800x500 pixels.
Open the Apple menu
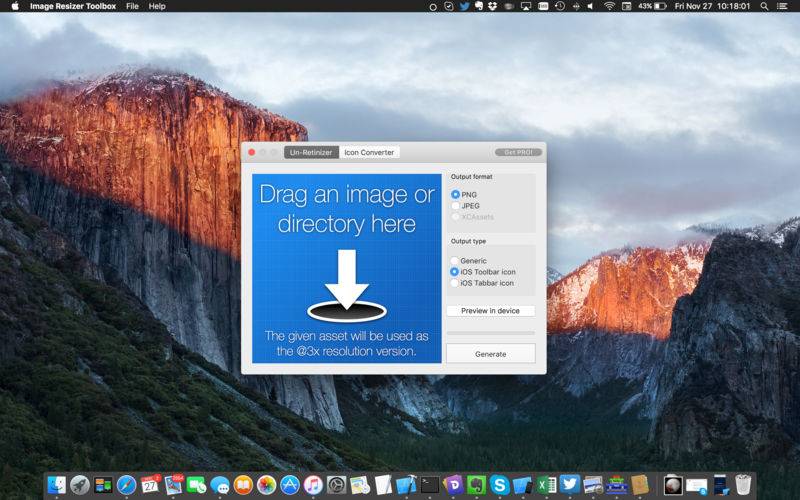pos(15,6)
